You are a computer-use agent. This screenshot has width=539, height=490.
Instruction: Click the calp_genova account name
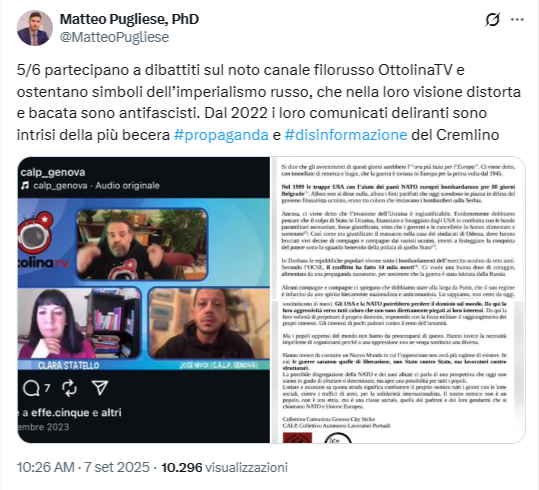tap(53, 172)
